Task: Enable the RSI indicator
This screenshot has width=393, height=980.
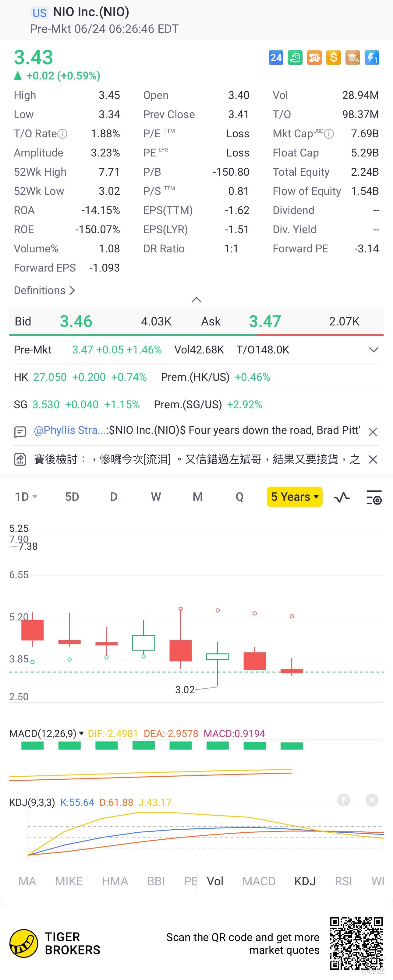Action: pos(343,881)
